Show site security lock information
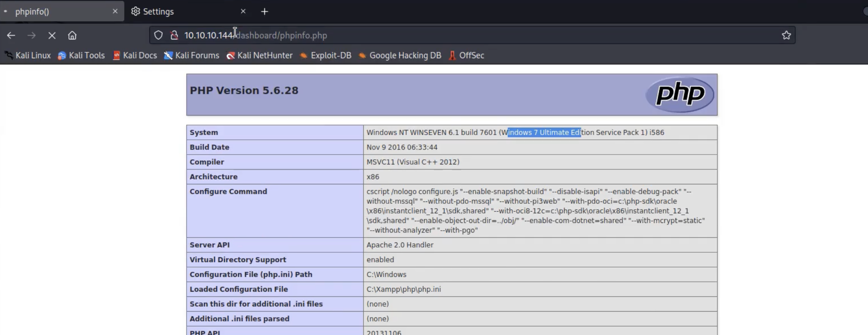Viewport: 868px width, 335px height. click(x=174, y=36)
